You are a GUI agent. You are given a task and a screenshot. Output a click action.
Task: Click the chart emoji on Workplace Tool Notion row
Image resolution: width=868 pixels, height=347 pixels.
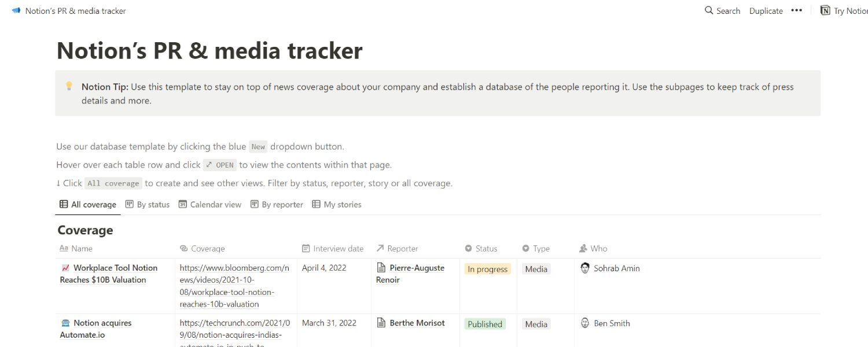[65, 268]
